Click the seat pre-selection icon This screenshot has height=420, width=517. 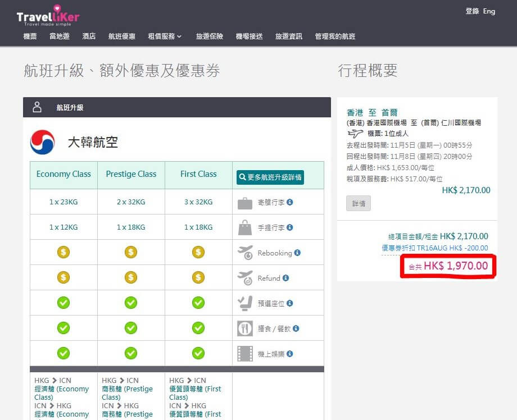click(x=245, y=303)
